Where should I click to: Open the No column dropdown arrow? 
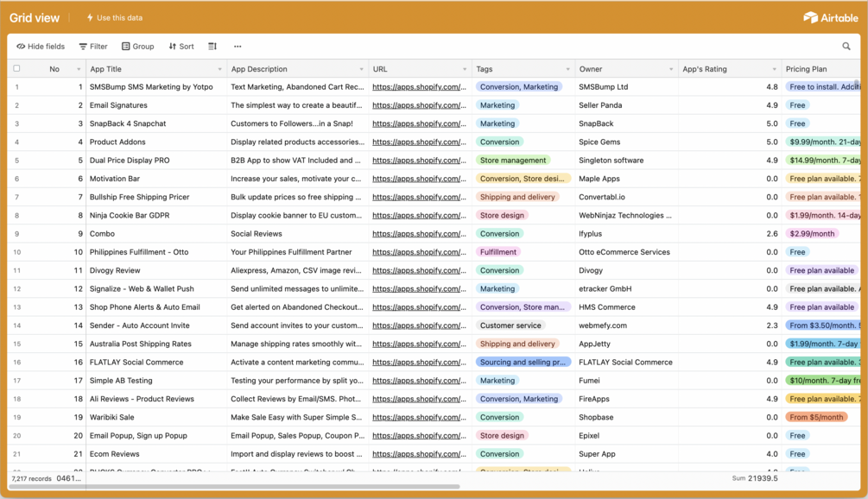click(x=79, y=69)
